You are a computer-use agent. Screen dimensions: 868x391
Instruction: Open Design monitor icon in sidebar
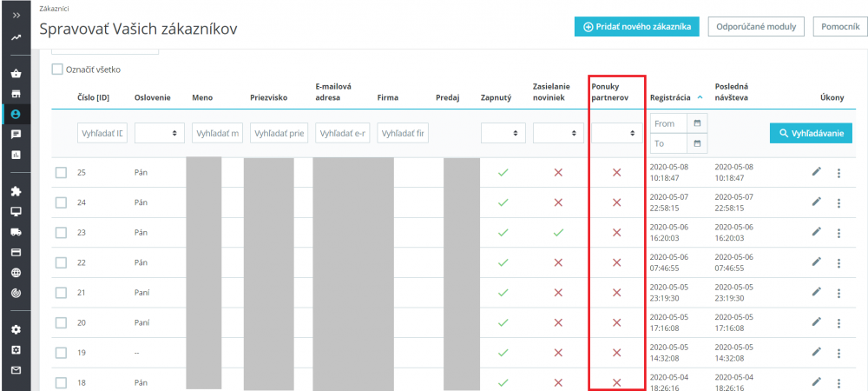tap(16, 211)
